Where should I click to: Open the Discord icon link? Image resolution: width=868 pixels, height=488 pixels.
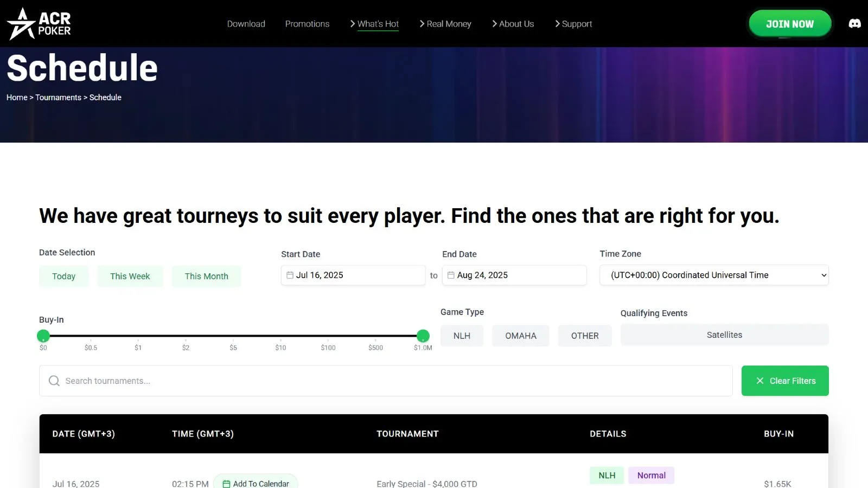pos(854,24)
